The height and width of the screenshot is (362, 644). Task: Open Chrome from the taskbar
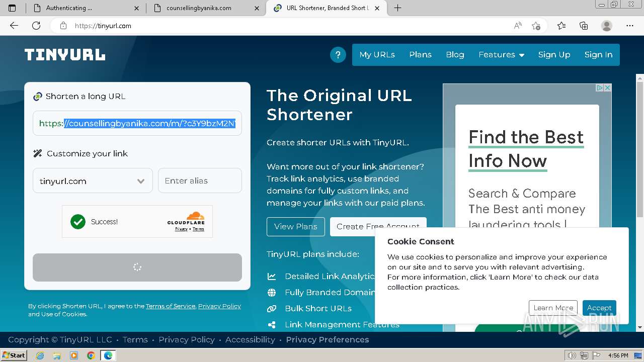pyautogui.click(x=91, y=355)
